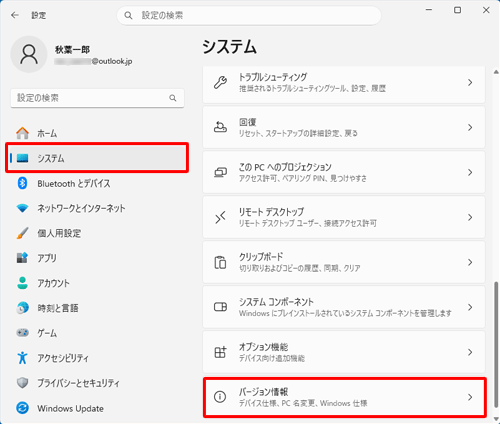Click the アカウント person icon
Viewport: 500px width, 424px height.
click(x=22, y=283)
